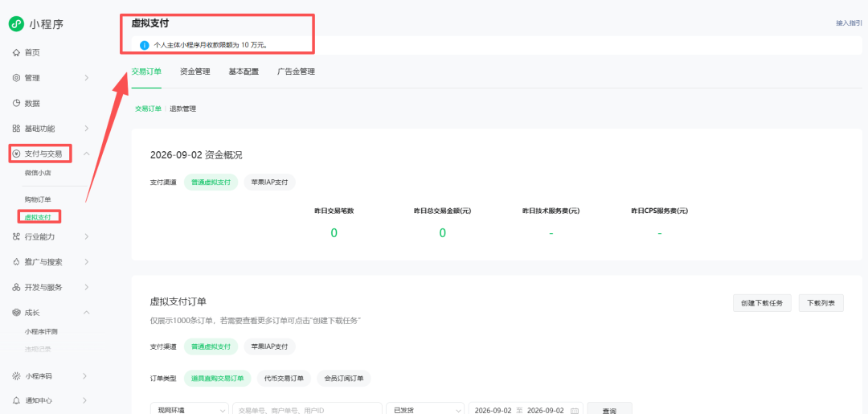Click the 2026-09-02 资金概况 heading
The width and height of the screenshot is (868, 414).
(x=197, y=155)
